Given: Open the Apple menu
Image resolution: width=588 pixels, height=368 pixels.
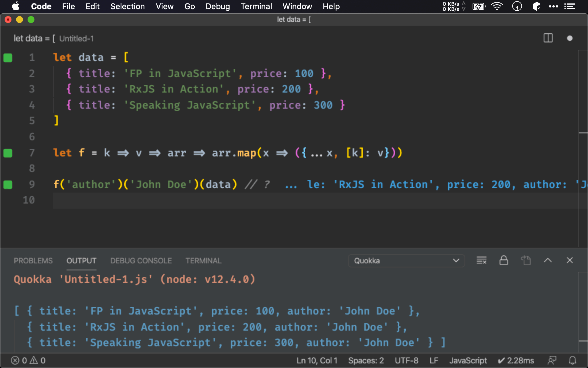Looking at the screenshot, I should [16, 6].
